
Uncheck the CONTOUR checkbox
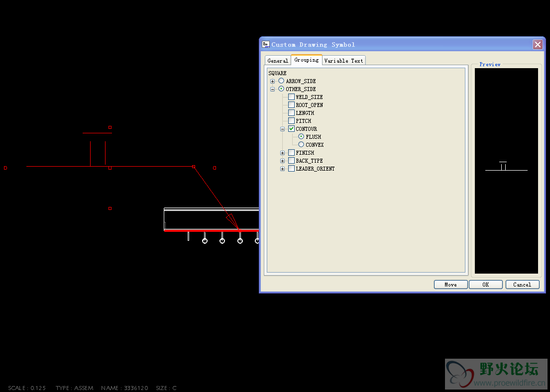click(292, 129)
